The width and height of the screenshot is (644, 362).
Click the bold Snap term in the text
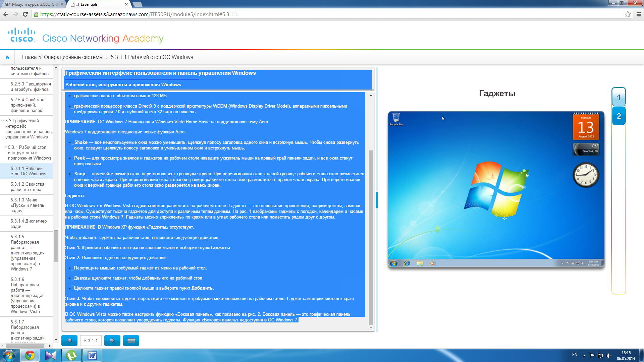click(80, 174)
